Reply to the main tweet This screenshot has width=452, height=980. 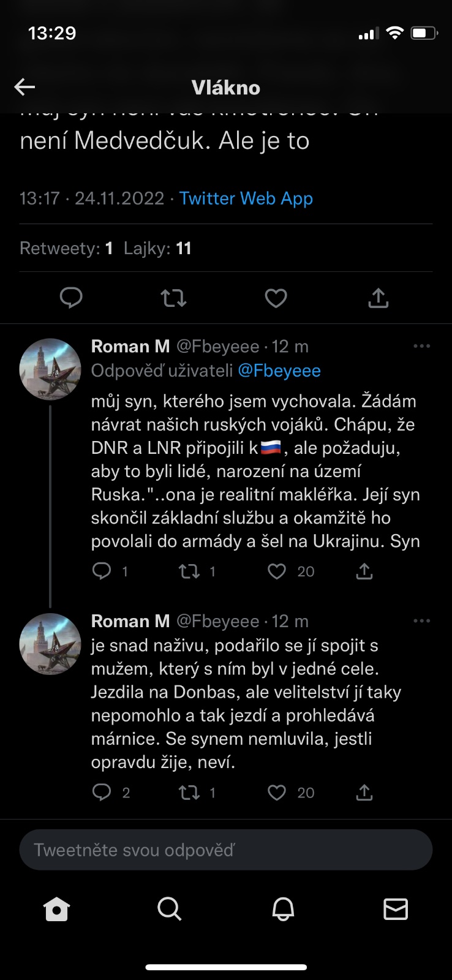(x=71, y=298)
